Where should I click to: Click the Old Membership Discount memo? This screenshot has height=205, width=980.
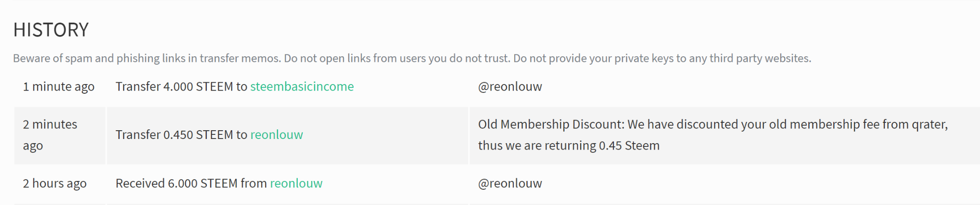point(713,135)
